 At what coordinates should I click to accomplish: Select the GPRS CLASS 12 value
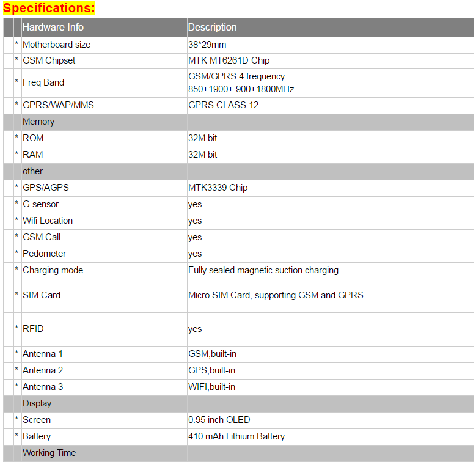tap(223, 105)
